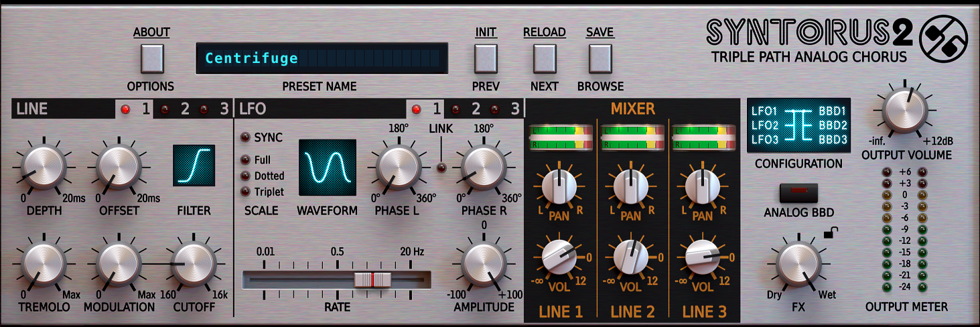Select LFO tab 3
The height and width of the screenshot is (327, 980).
pos(504,109)
